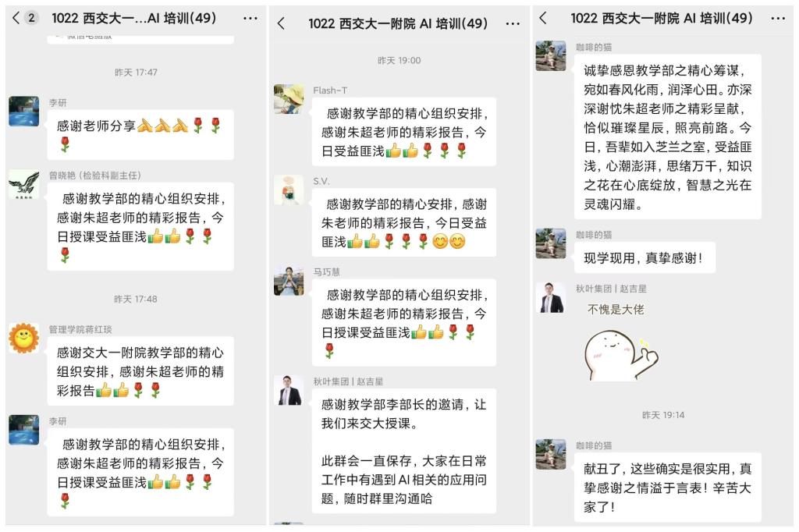
Task: Select the '现学现用，真挚感谢！' message bubble
Action: click(644, 258)
